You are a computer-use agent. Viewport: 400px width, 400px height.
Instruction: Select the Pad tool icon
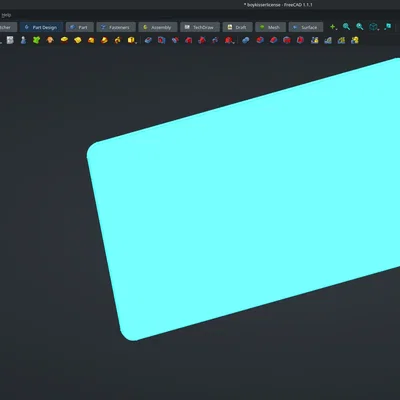[x=64, y=40]
